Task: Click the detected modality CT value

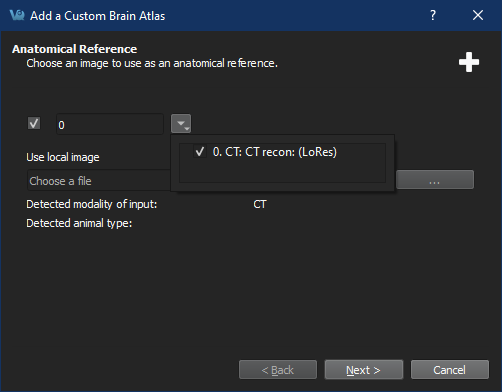Action: point(260,204)
